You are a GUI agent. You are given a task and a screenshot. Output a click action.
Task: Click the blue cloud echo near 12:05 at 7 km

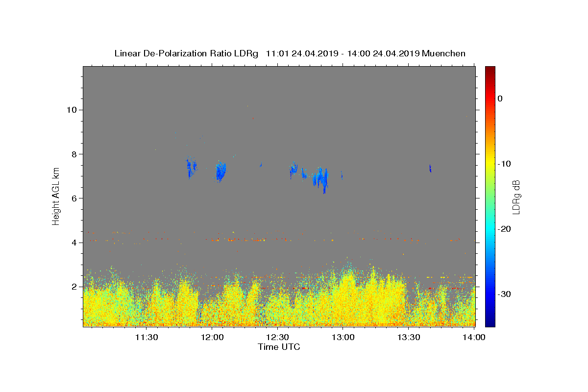[x=221, y=171]
